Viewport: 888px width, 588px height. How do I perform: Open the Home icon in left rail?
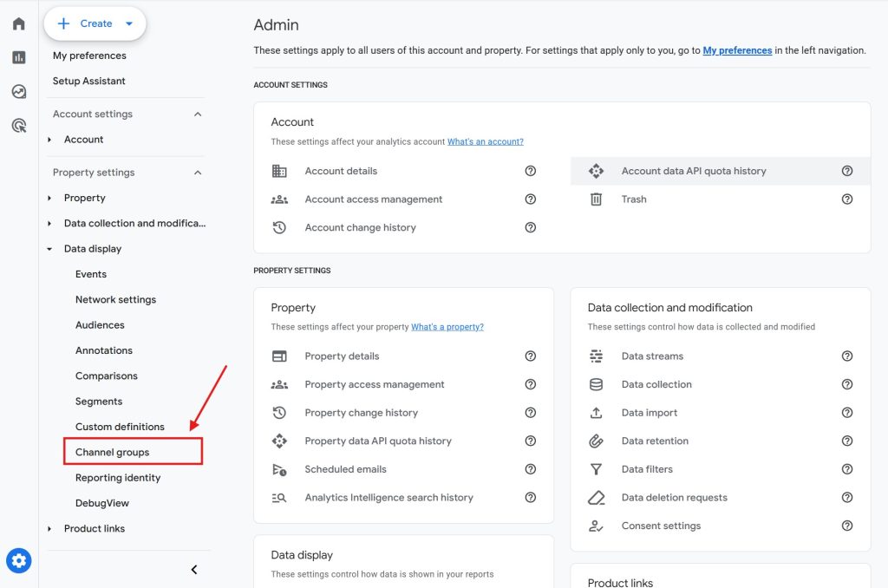[x=19, y=23]
